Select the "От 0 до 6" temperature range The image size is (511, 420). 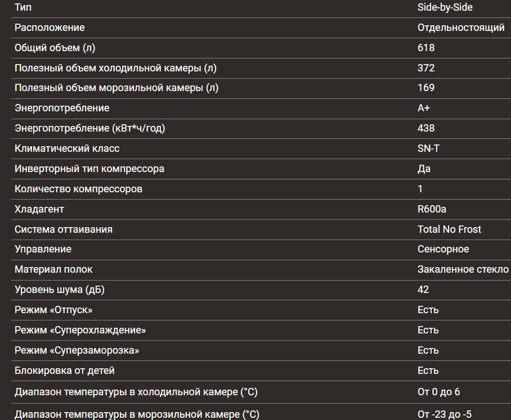coord(438,392)
